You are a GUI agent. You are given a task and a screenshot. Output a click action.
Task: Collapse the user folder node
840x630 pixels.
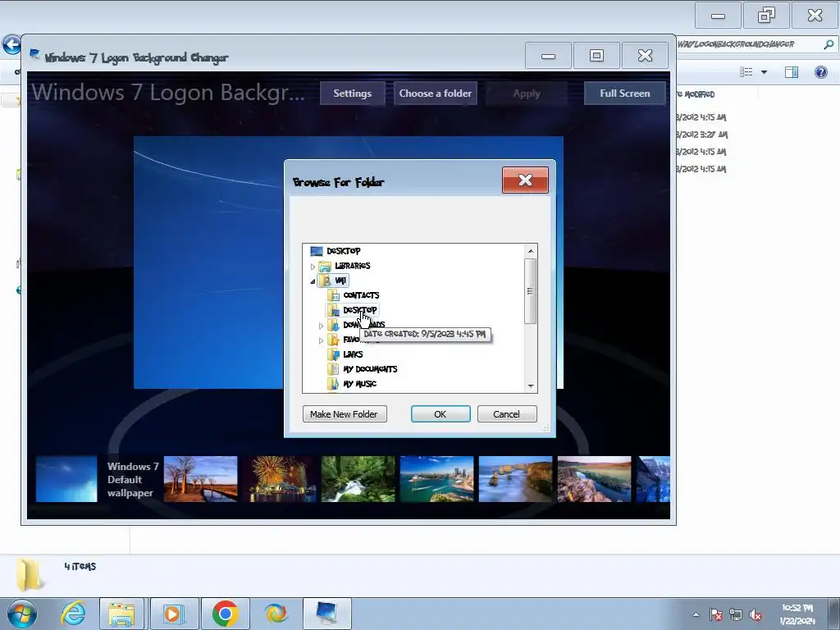click(313, 281)
